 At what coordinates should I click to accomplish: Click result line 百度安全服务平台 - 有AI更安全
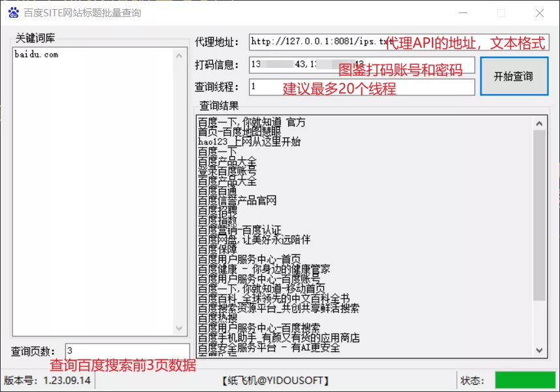269,348
